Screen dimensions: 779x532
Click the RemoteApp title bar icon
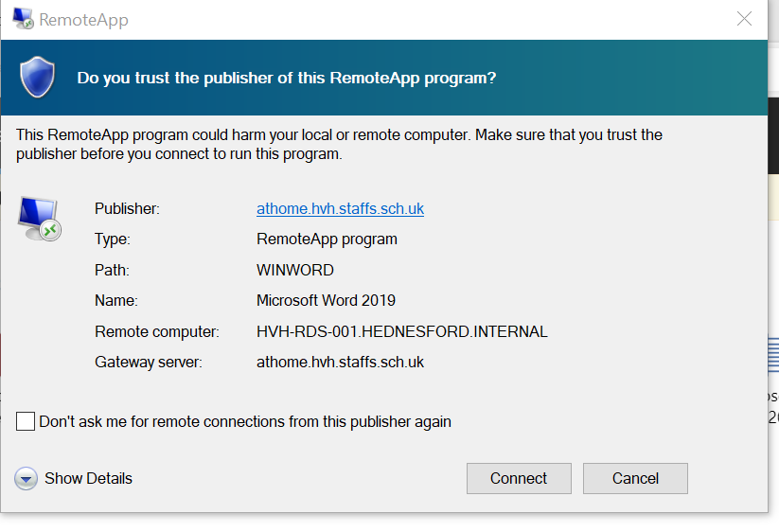[23, 19]
